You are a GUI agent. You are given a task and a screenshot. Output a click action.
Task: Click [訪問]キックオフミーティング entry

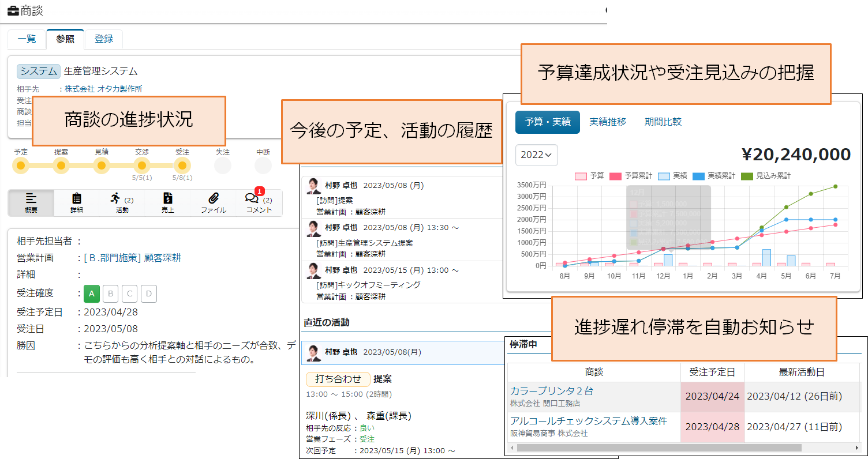click(368, 285)
